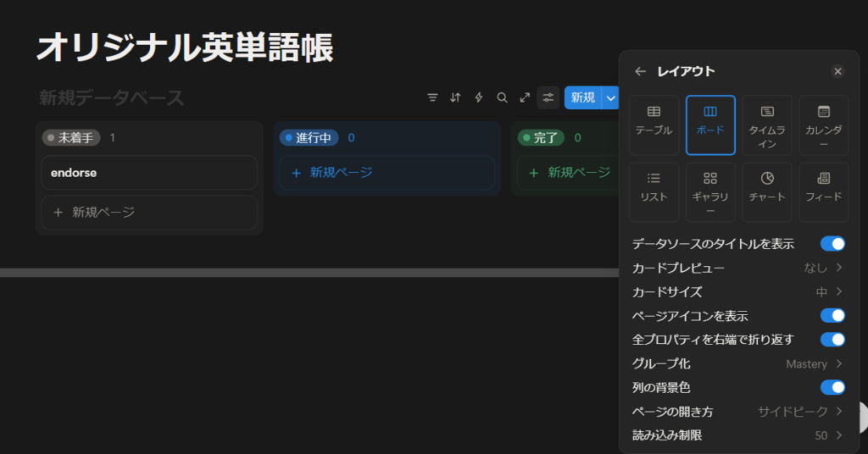Image resolution: width=868 pixels, height=454 pixels.
Task: Switch to the ギャラリー layout
Action: tap(710, 191)
